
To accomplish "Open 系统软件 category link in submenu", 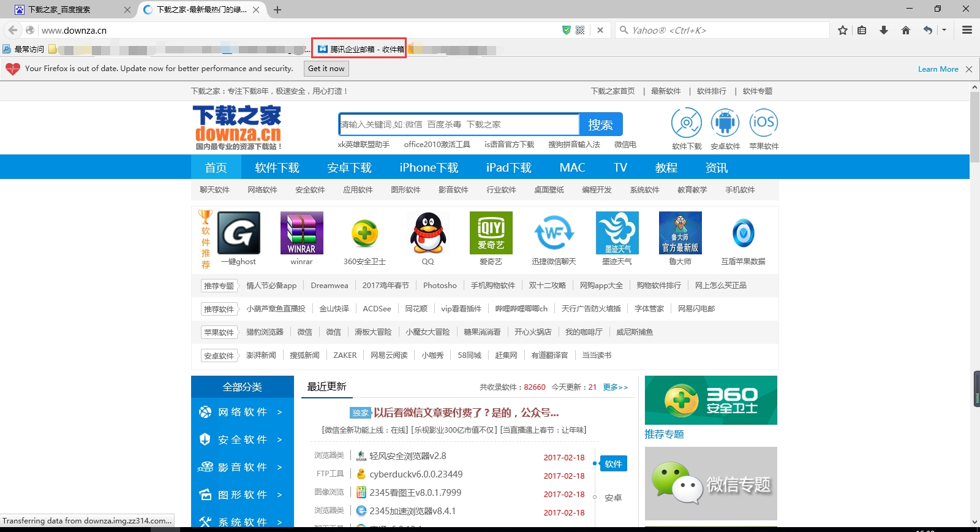I will point(644,190).
